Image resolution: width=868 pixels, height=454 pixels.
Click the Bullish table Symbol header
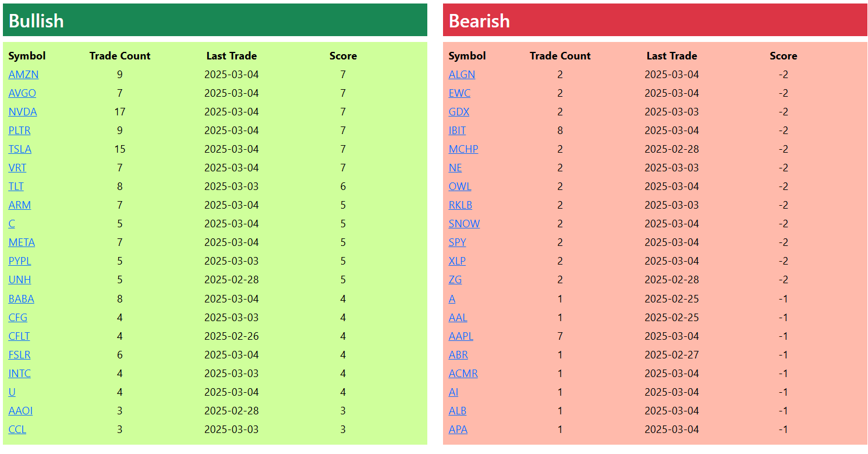point(27,56)
